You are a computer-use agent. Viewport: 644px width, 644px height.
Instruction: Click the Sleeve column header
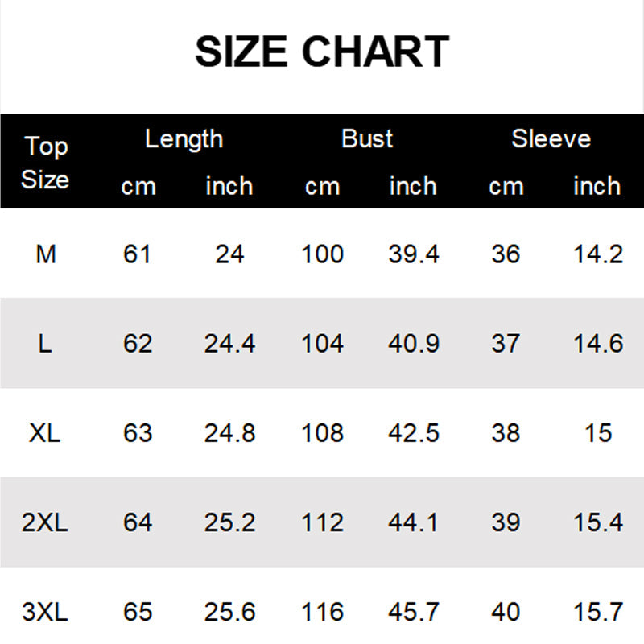click(x=551, y=139)
